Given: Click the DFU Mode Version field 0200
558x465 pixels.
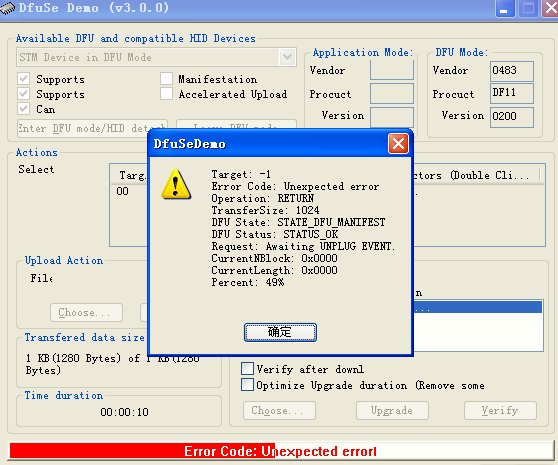Looking at the screenshot, I should pos(512,117).
